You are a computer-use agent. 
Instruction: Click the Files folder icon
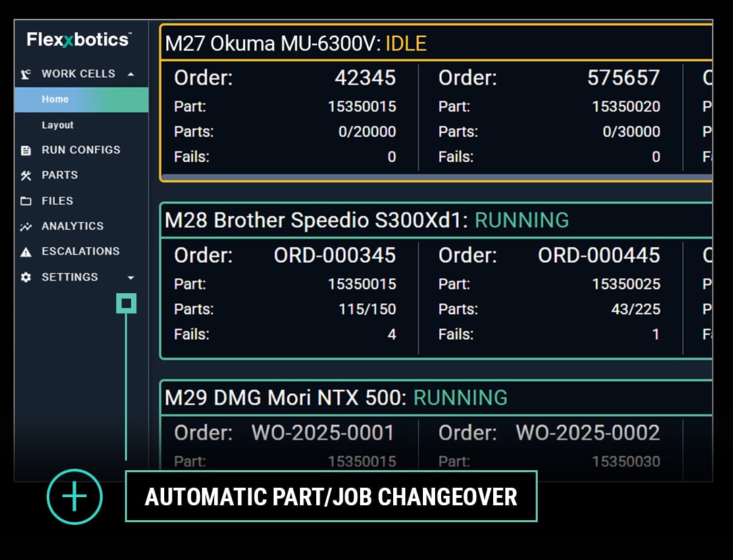tap(26, 201)
